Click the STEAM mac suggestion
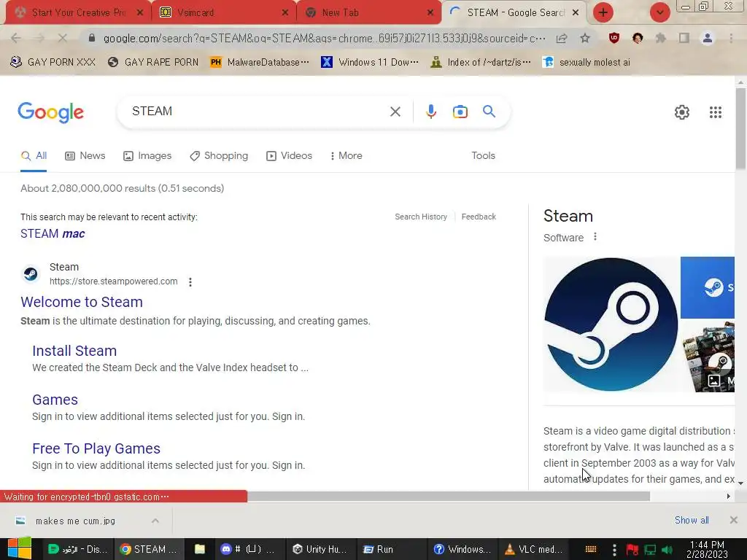 pyautogui.click(x=53, y=234)
